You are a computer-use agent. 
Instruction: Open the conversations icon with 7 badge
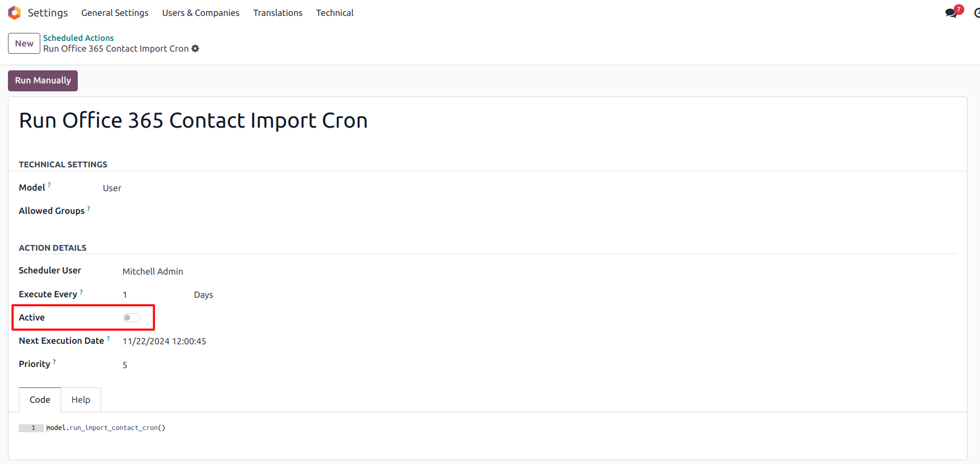click(x=952, y=12)
